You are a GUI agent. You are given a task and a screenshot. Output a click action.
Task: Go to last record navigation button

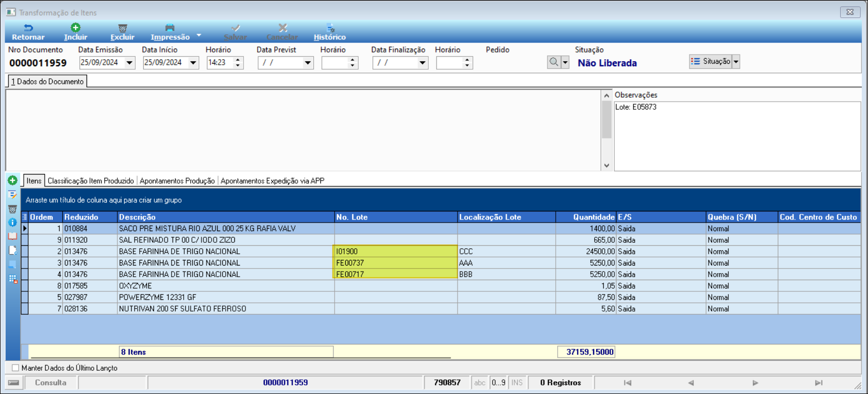(x=819, y=383)
